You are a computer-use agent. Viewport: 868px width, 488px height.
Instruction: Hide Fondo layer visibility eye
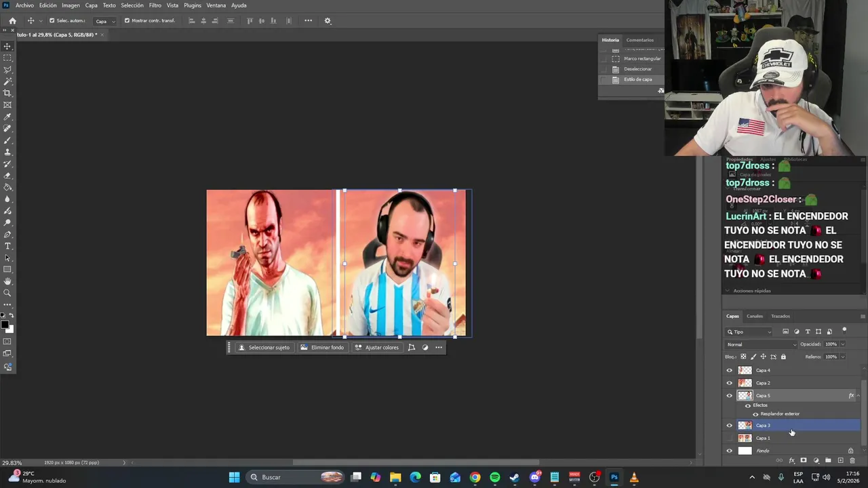(x=730, y=451)
